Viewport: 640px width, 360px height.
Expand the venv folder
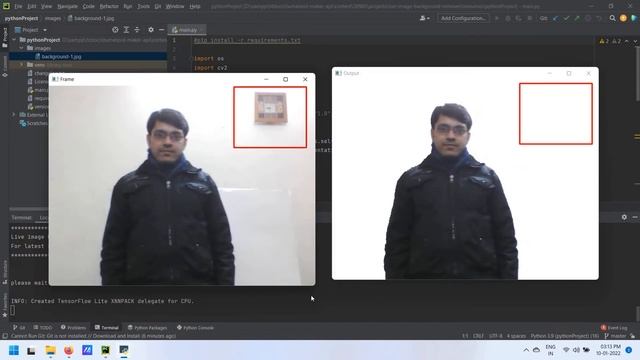22,65
